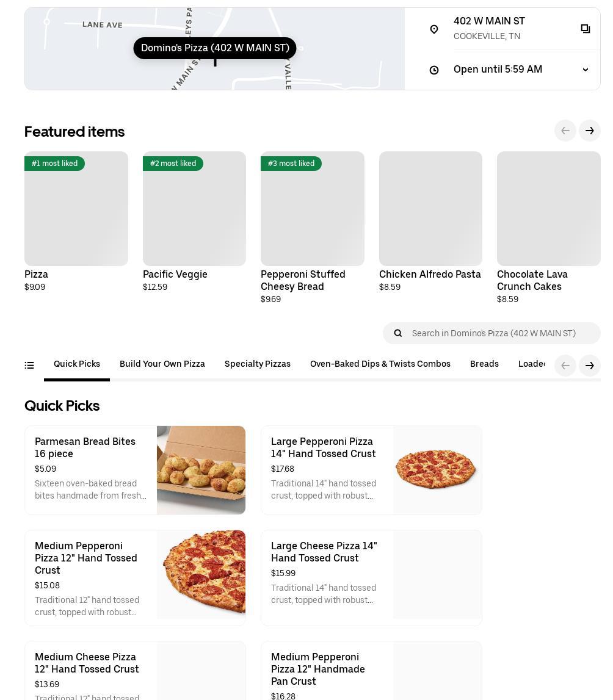
Task: Select the Chicken Alfredo Pasta featured card
Action: [x=430, y=221]
